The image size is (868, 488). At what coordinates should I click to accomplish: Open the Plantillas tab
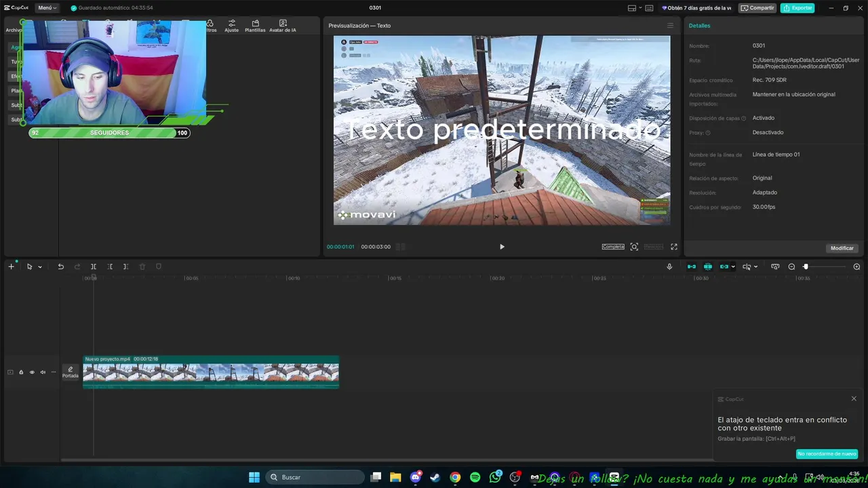[x=255, y=26]
